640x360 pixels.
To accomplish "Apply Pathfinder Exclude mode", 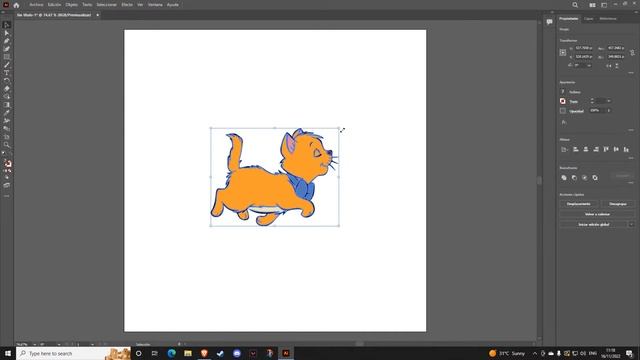I will click(595, 178).
